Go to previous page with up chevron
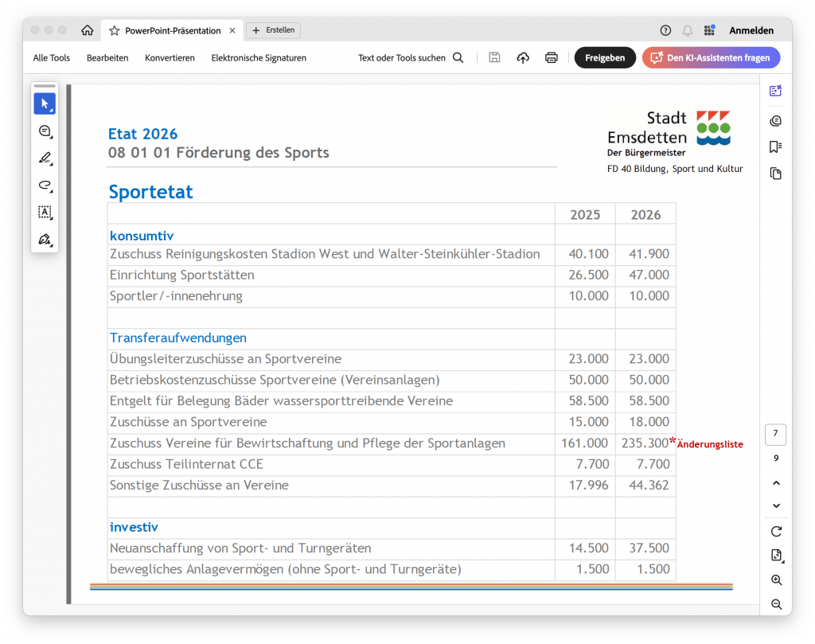This screenshot has height=644, width=815. (x=776, y=483)
